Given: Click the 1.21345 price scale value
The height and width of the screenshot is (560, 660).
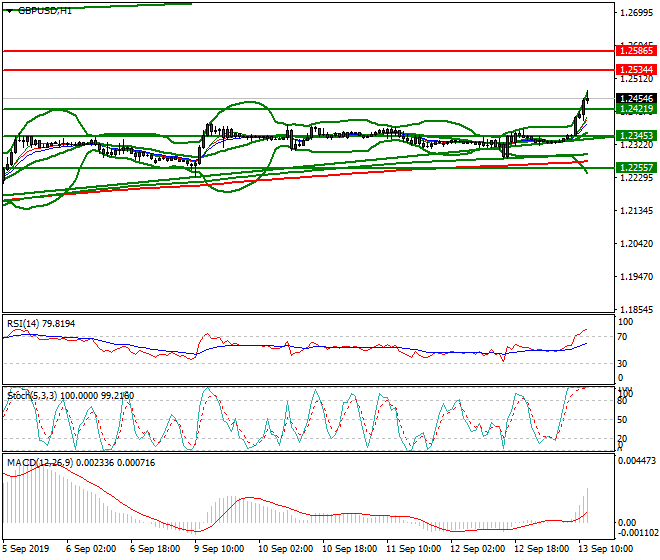Looking at the screenshot, I should 636,211.
